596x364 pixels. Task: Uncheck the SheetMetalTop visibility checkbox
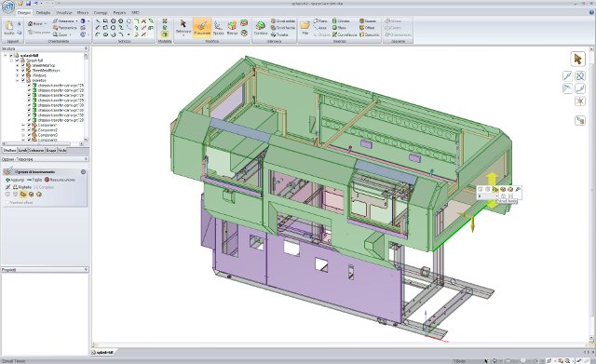(23, 65)
